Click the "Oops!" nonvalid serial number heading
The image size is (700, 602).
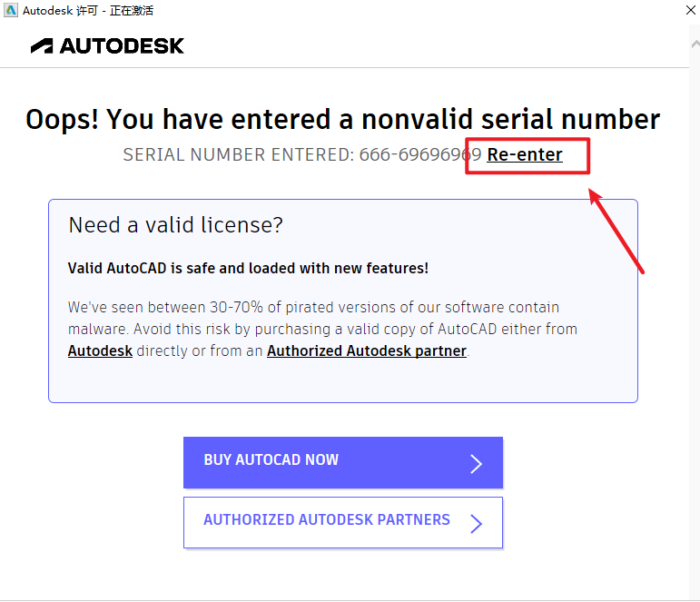click(x=342, y=119)
